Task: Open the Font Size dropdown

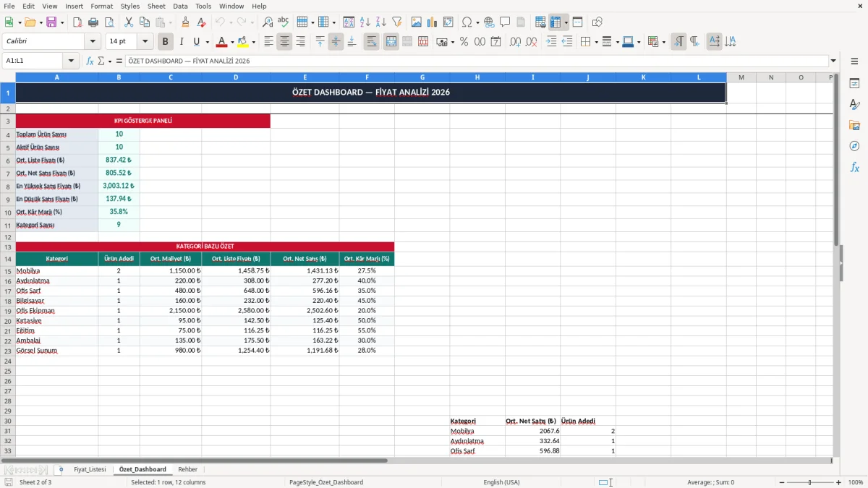Action: (145, 42)
